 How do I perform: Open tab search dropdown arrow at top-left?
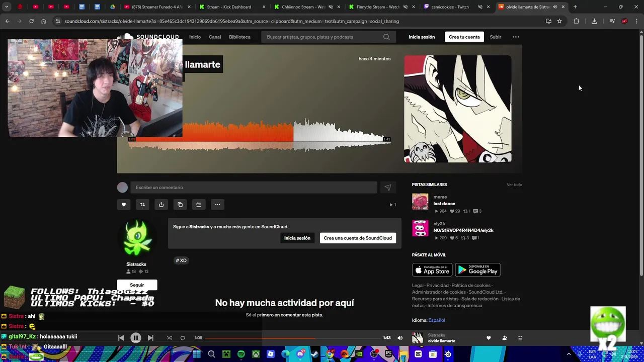pos(7,7)
